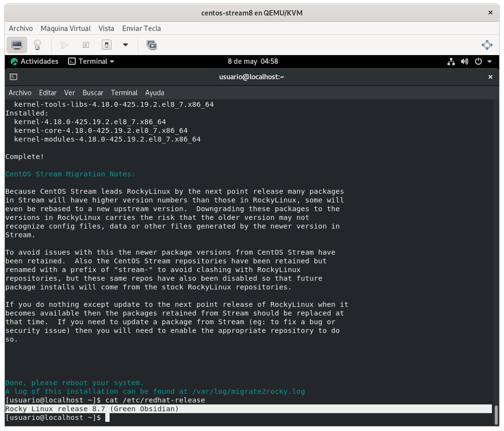Pause the virtual machine
504x431 pixels.
(x=86, y=45)
